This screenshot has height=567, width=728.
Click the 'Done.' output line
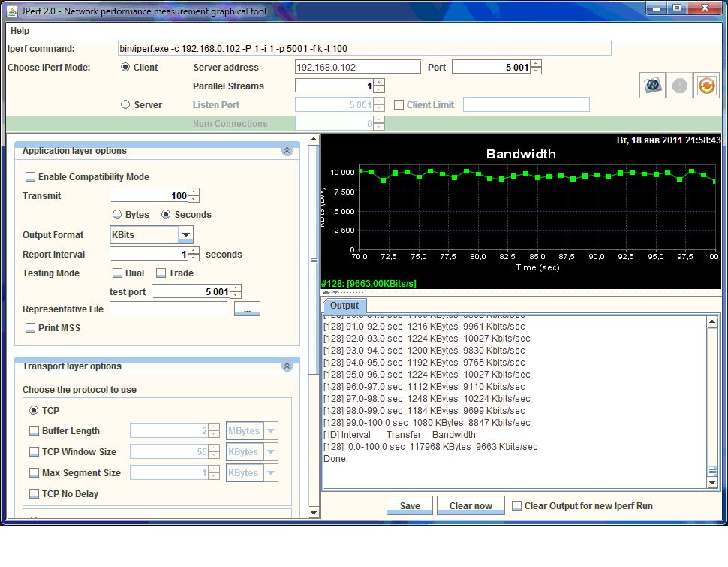335,459
